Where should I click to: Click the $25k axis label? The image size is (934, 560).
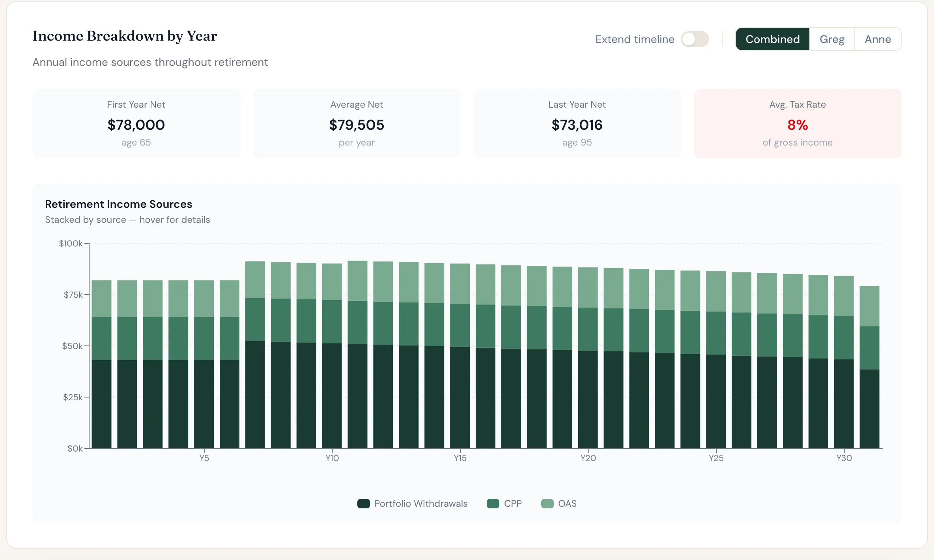(x=73, y=398)
